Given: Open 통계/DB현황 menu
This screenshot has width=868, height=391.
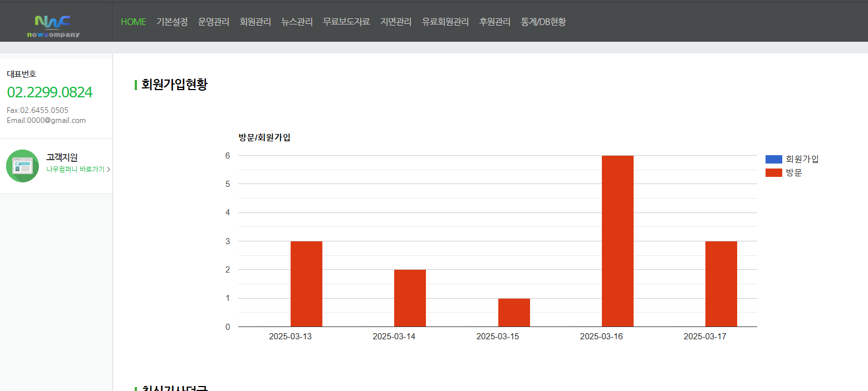Looking at the screenshot, I should [543, 22].
